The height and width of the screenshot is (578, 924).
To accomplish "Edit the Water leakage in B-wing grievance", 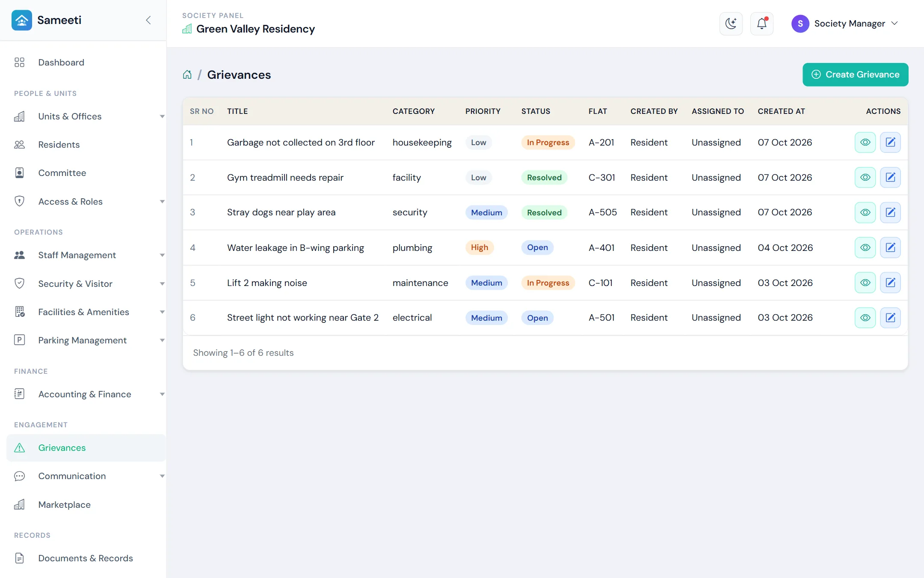I will (890, 247).
